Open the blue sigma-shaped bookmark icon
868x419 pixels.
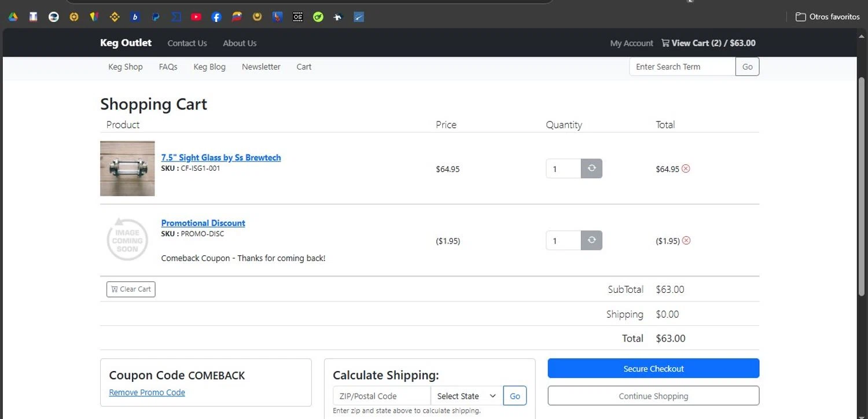pos(176,17)
